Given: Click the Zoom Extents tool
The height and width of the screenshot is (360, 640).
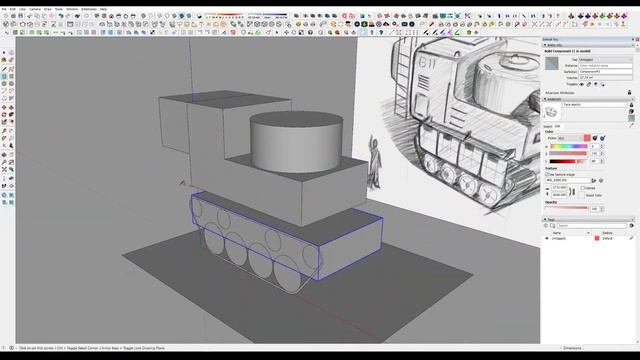Looking at the screenshot, I should click(x=4, y=169).
